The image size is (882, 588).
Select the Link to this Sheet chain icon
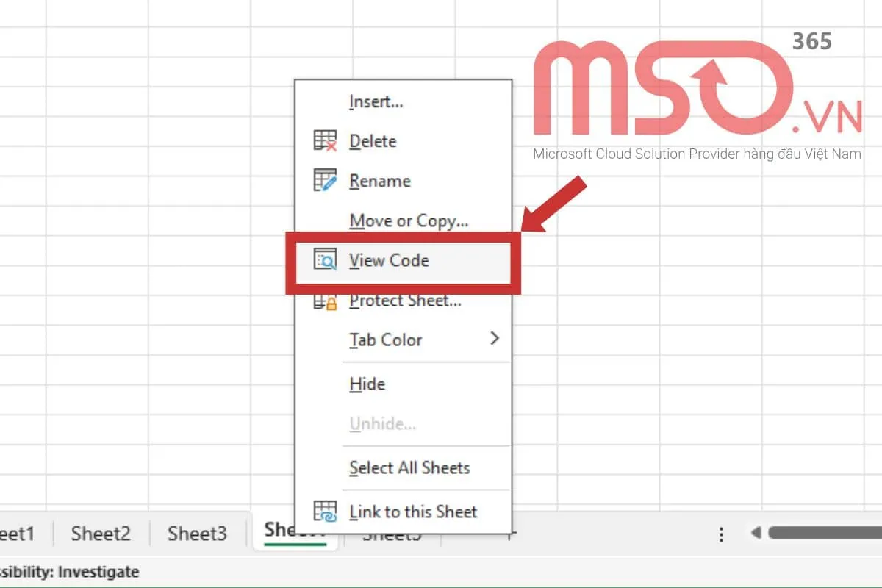coord(324,512)
